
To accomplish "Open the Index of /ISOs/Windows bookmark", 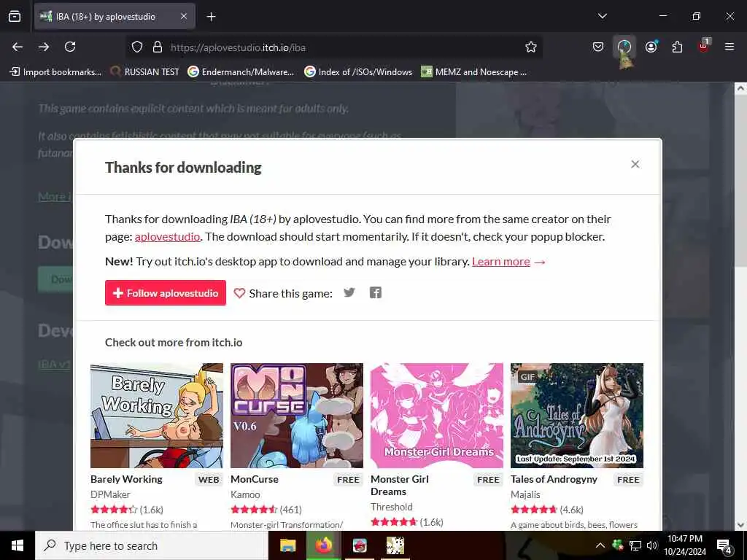I will (358, 72).
